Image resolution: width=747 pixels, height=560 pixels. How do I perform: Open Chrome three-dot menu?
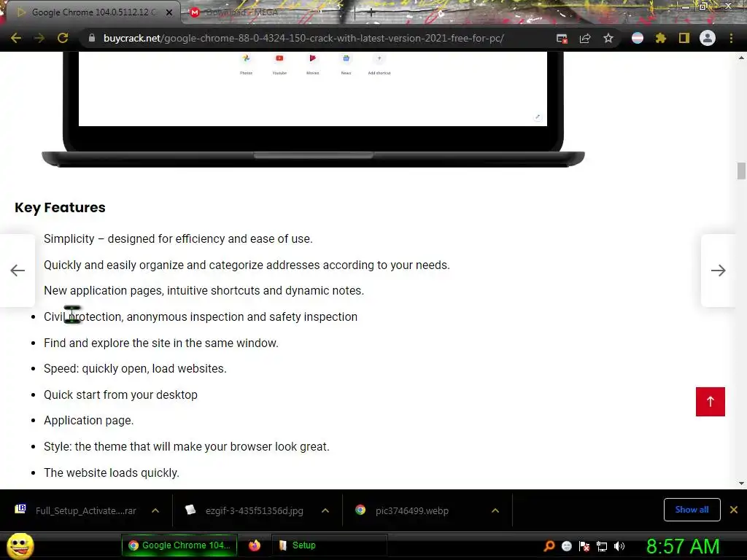731,38
